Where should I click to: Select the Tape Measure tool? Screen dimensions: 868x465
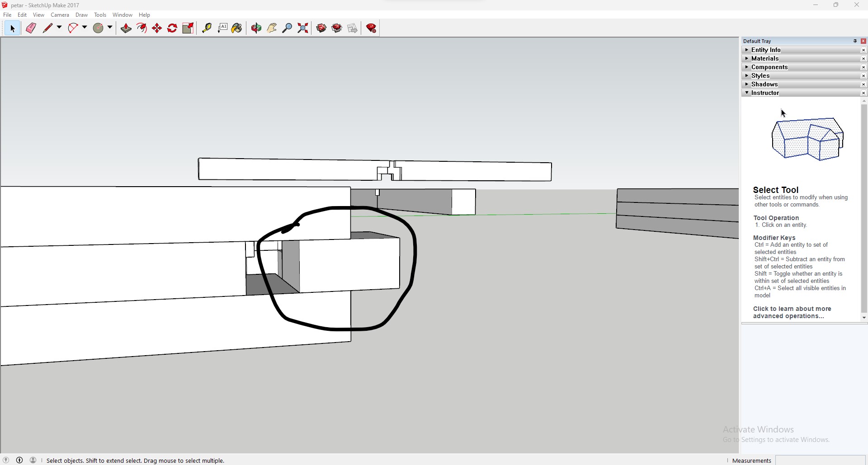pos(207,28)
